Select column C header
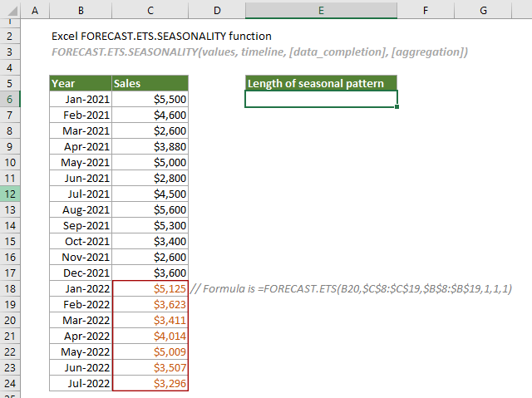Image resolution: width=532 pixels, height=398 pixels. click(x=150, y=11)
